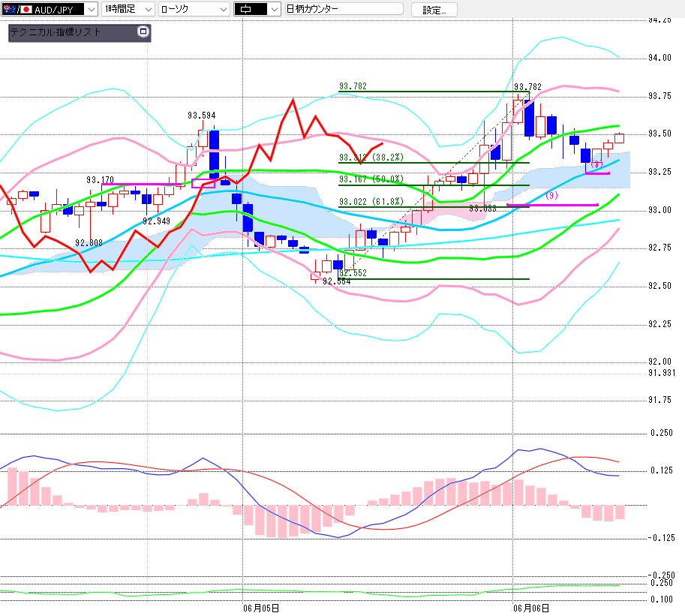The width and height of the screenshot is (685, 616).
Task: Click the 設定... button
Action: click(x=434, y=10)
